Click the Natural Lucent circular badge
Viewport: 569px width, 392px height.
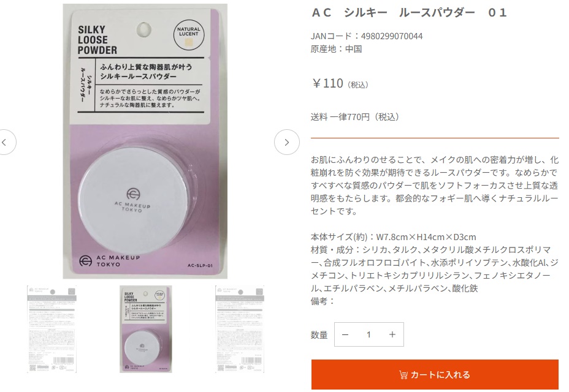tap(189, 35)
